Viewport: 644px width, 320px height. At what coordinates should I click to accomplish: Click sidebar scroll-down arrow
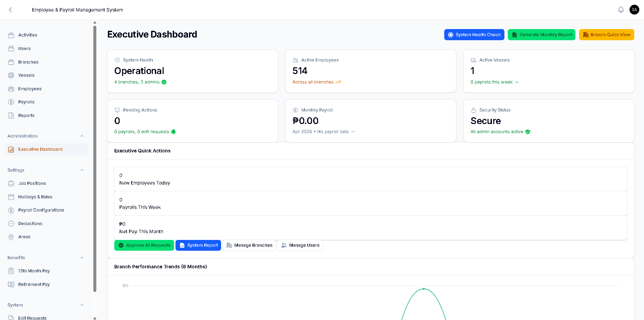[x=95, y=318]
